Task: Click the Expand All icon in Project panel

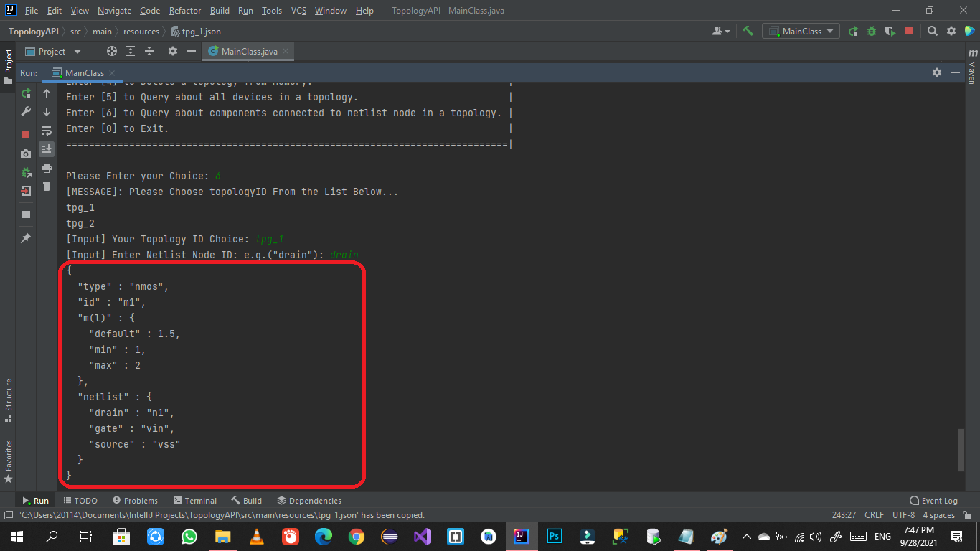Action: (x=131, y=51)
